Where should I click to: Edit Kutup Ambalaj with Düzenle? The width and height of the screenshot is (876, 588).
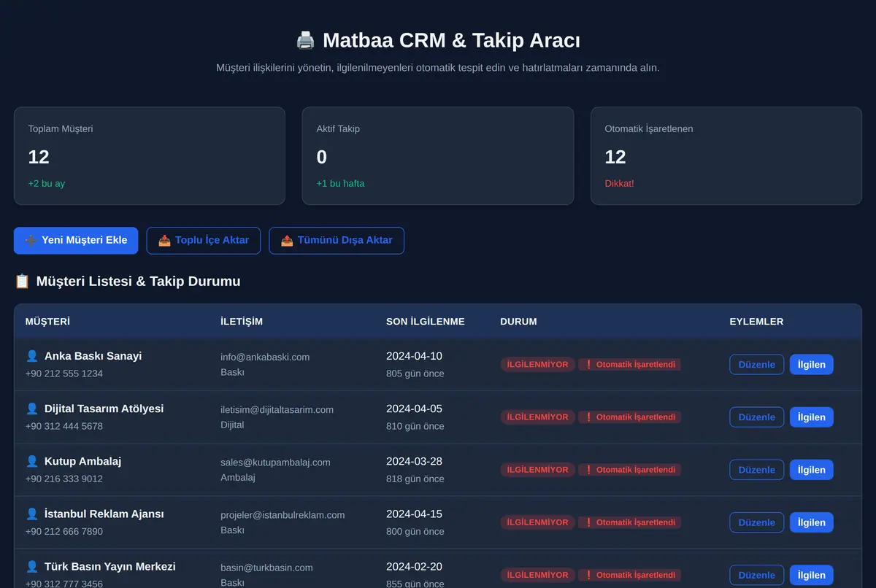(757, 470)
